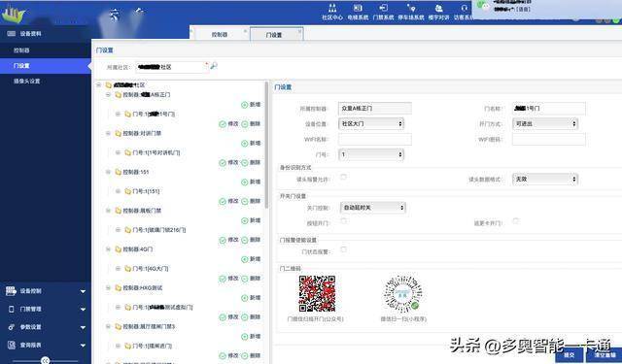Click 新增 for controller 对讲门禁
622x364 pixels.
(x=251, y=143)
